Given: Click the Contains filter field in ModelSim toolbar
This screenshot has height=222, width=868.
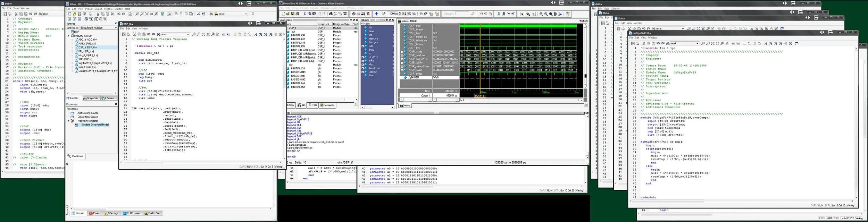Looking at the screenshot, I should [461, 14].
